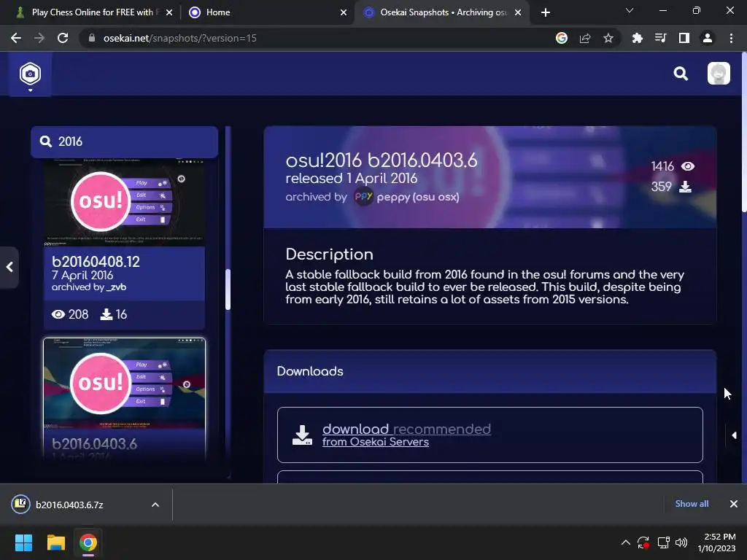Screen dimensions: 747x560
Task: Click the Description heading
Action: click(x=329, y=254)
